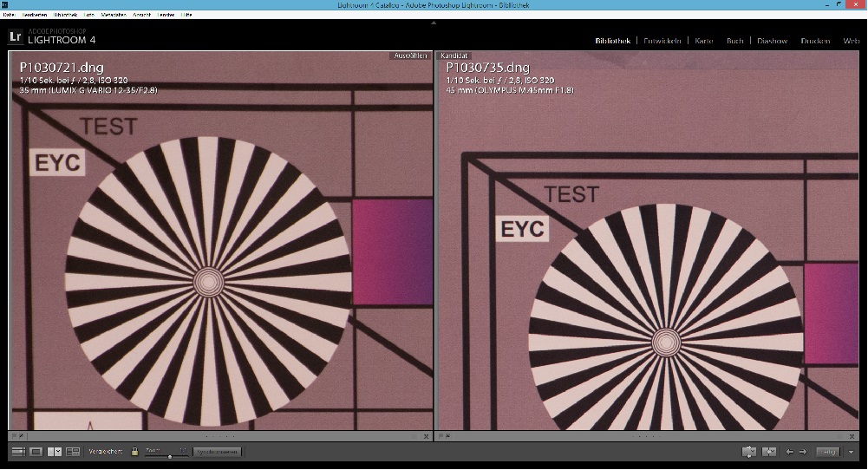This screenshot has height=470, width=868.
Task: Click the Kandidat label
Action: click(x=454, y=55)
